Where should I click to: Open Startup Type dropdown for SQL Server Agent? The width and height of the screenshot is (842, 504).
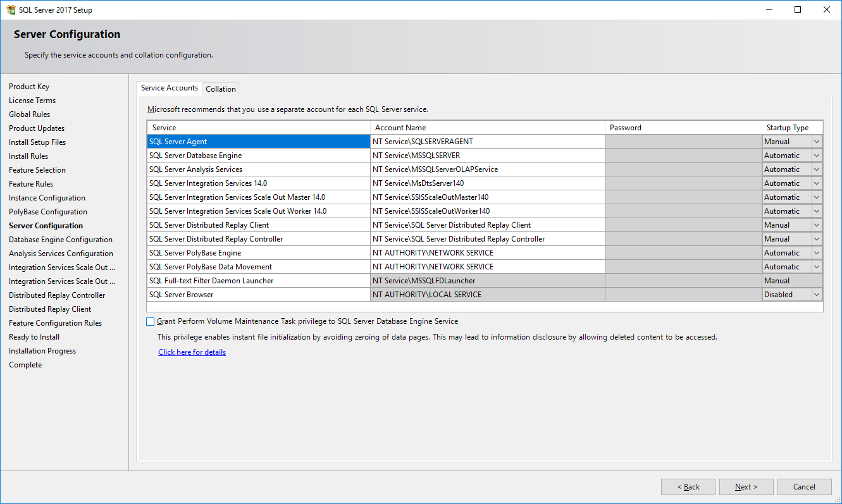pyautogui.click(x=816, y=142)
